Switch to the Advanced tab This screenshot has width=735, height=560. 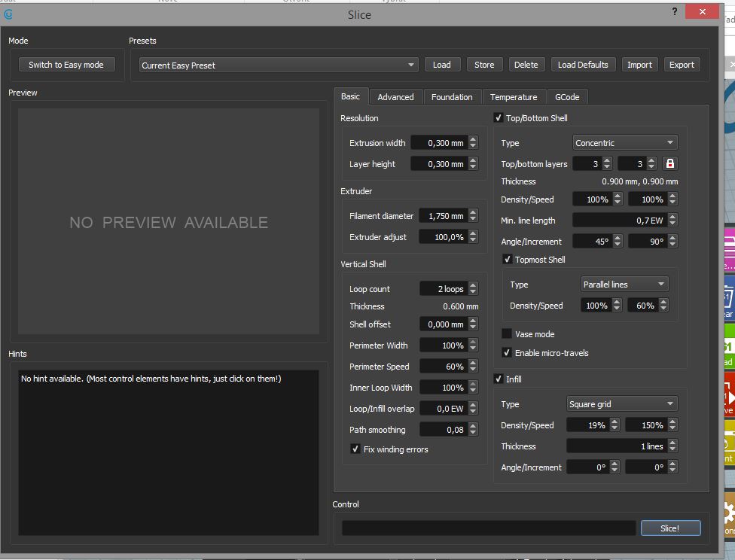click(x=395, y=97)
